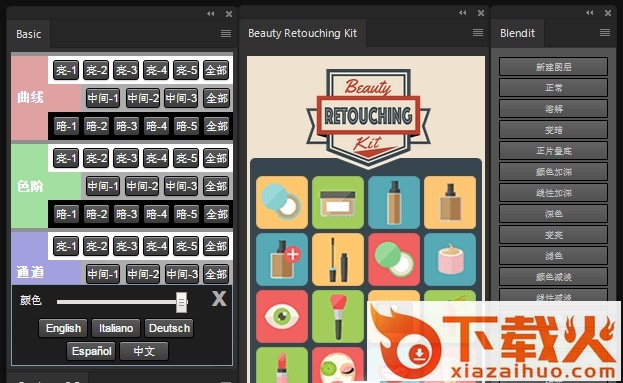The image size is (623, 383).
Task: Click the square foundation bottle on orange tile
Action: [450, 202]
